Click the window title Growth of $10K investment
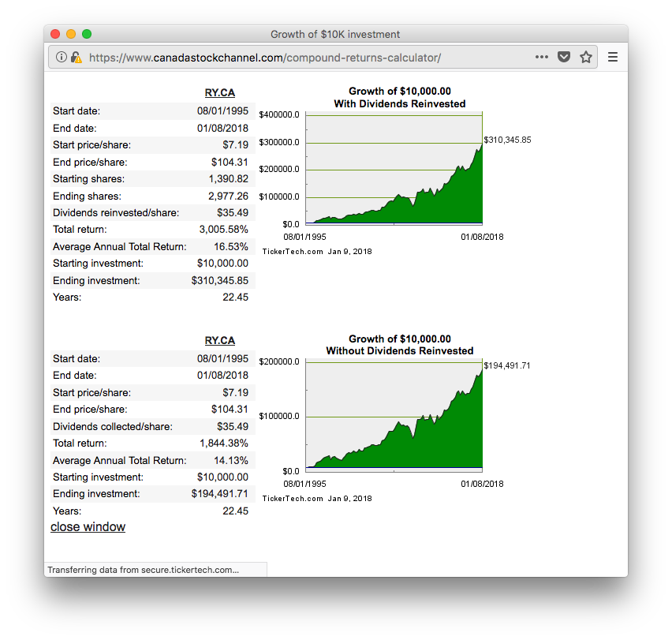672x640 pixels. (335, 34)
